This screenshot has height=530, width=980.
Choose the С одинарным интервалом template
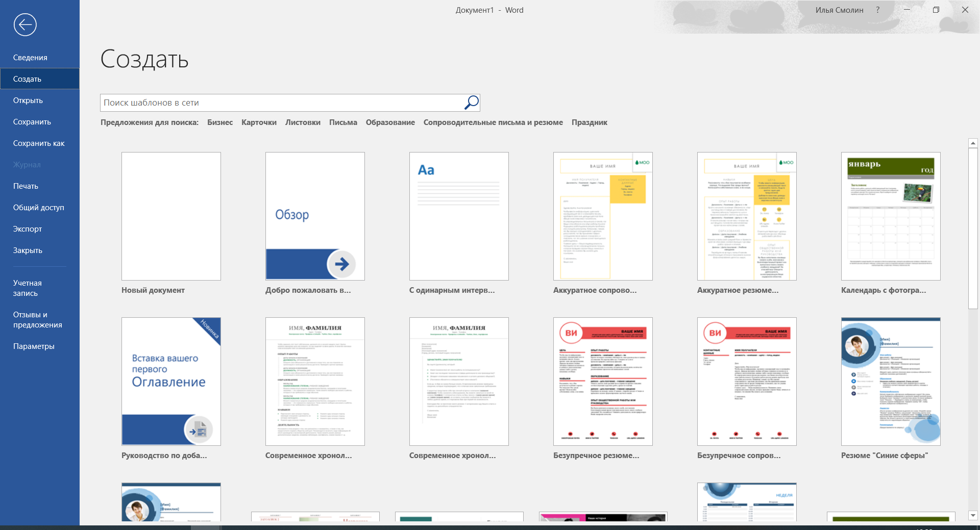pos(458,216)
